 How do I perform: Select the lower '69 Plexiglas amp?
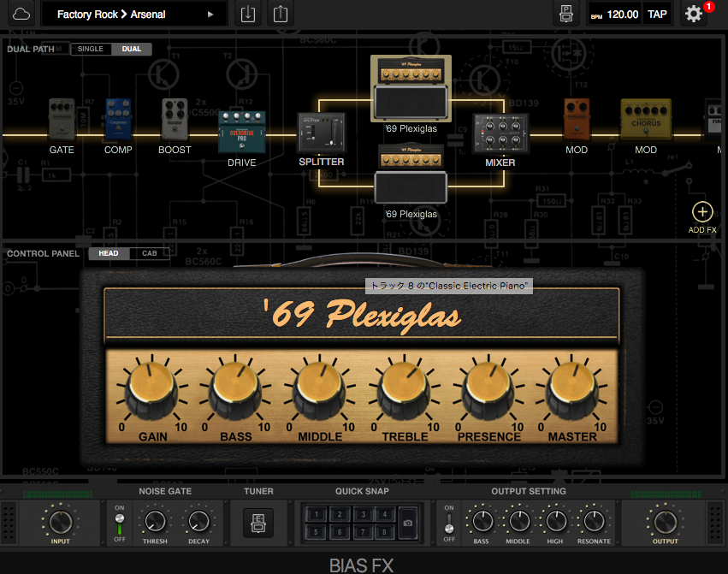[x=411, y=174]
